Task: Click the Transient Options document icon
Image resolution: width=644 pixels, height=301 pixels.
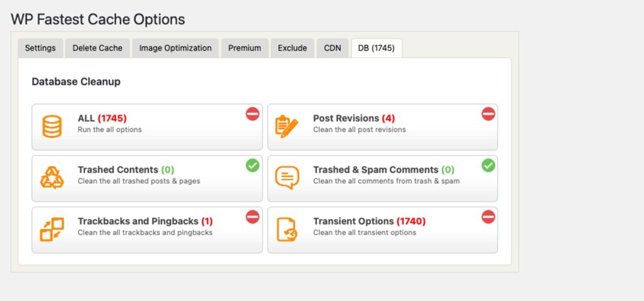Action: [x=287, y=230]
